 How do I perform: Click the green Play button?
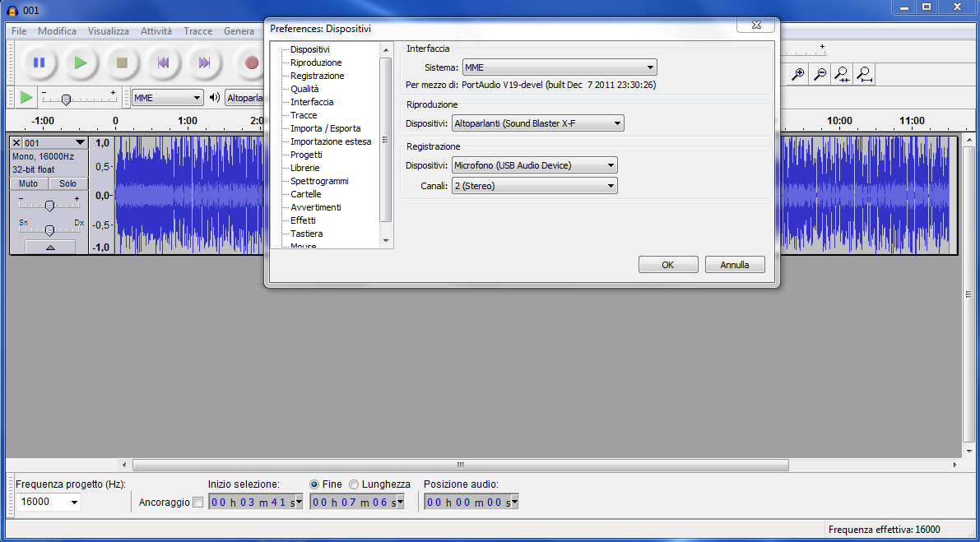click(x=80, y=63)
